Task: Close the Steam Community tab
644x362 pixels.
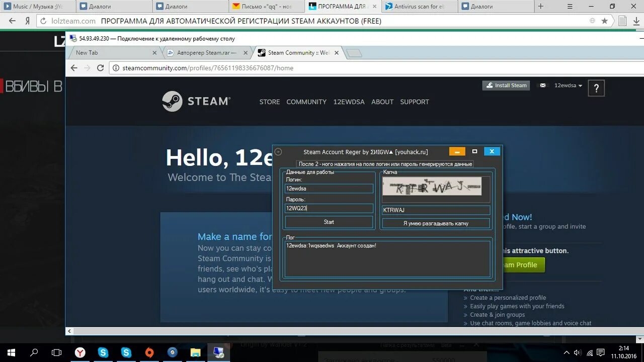Action: 337,53
